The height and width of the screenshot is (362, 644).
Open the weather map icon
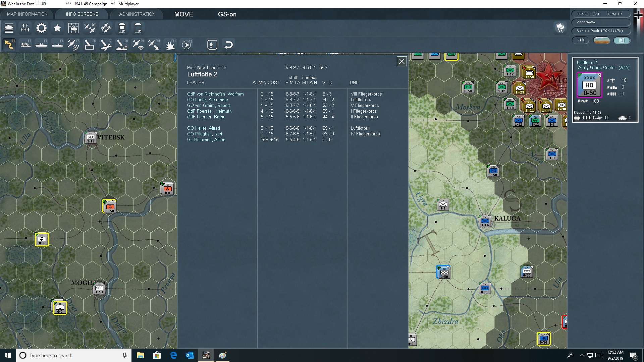73,28
